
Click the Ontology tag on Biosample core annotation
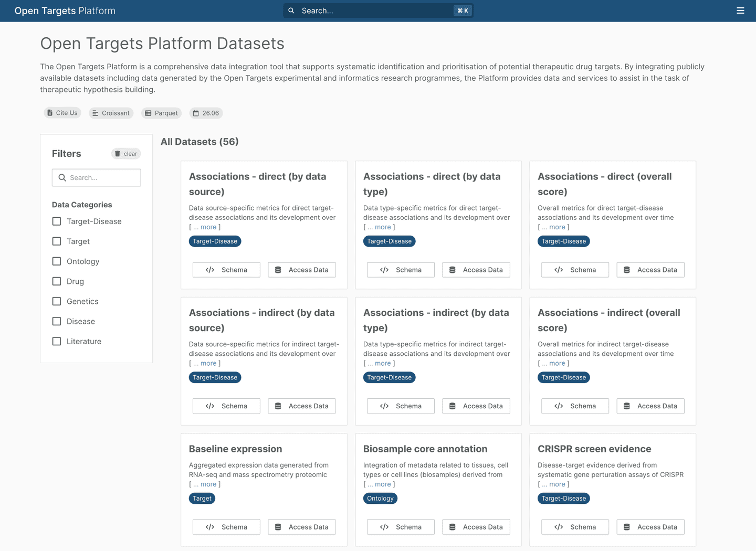(380, 499)
